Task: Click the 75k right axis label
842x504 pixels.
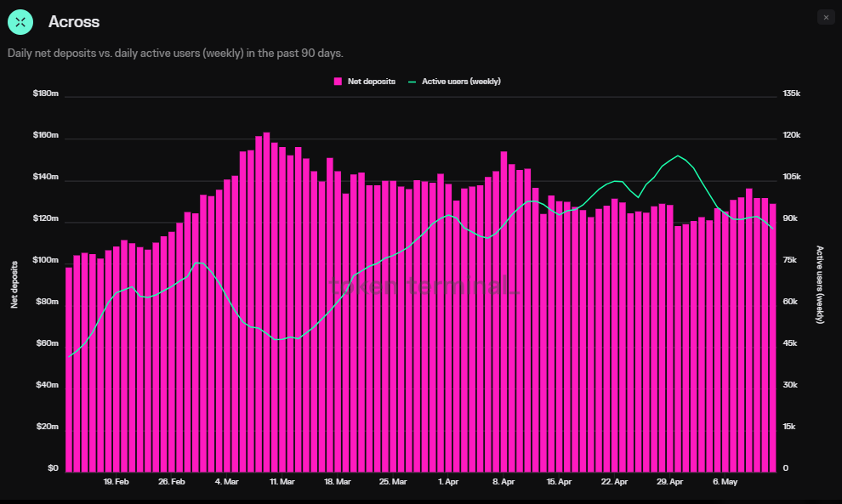Action: point(790,260)
